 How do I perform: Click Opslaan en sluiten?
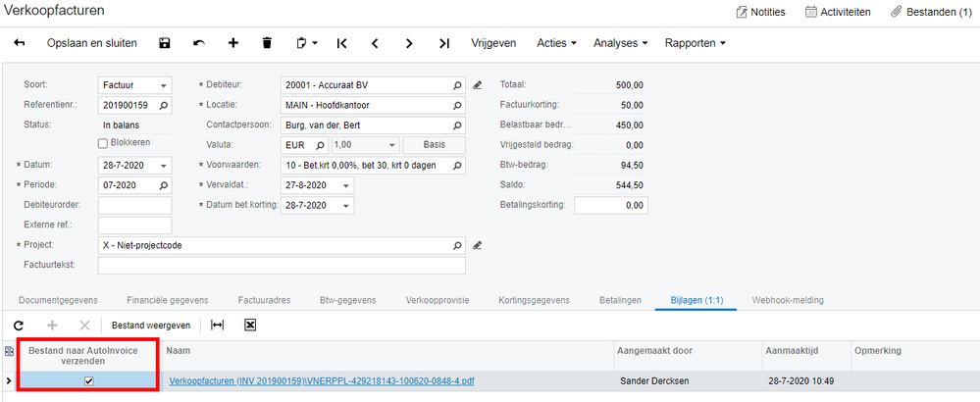click(x=92, y=43)
